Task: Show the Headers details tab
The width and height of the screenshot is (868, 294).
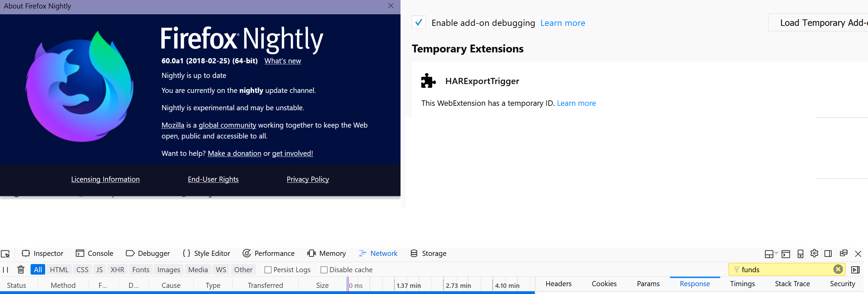Action: click(559, 284)
